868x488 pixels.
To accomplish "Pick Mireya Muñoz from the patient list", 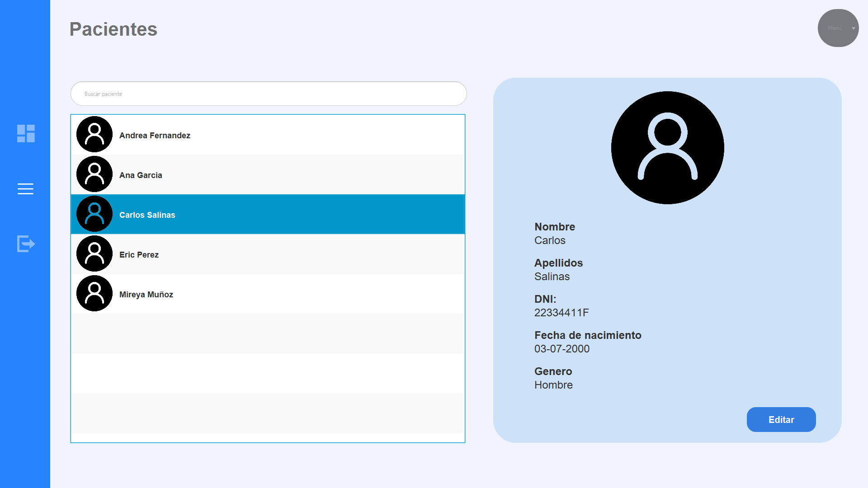I will click(146, 295).
